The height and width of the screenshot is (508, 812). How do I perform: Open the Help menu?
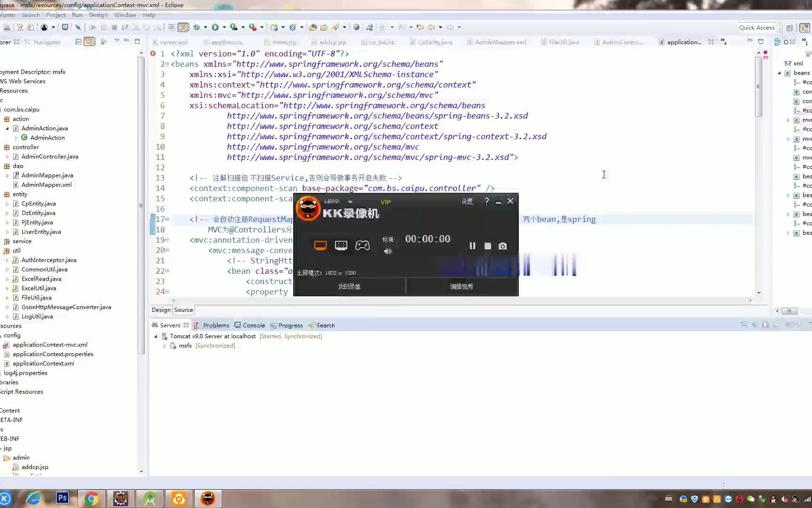pyautogui.click(x=149, y=15)
